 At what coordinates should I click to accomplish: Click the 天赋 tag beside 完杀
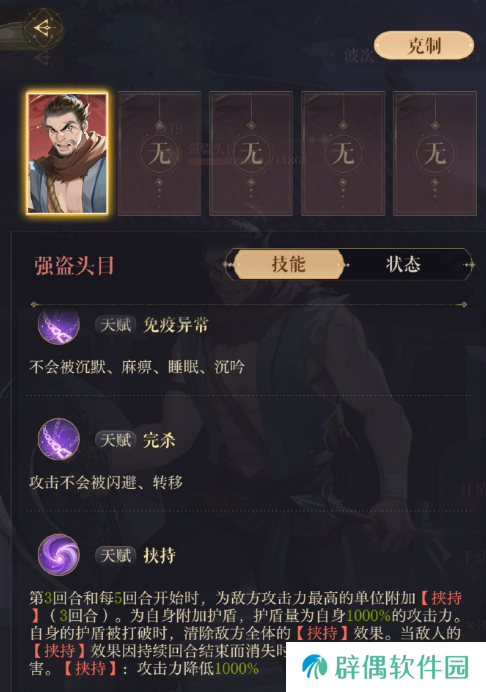115,440
